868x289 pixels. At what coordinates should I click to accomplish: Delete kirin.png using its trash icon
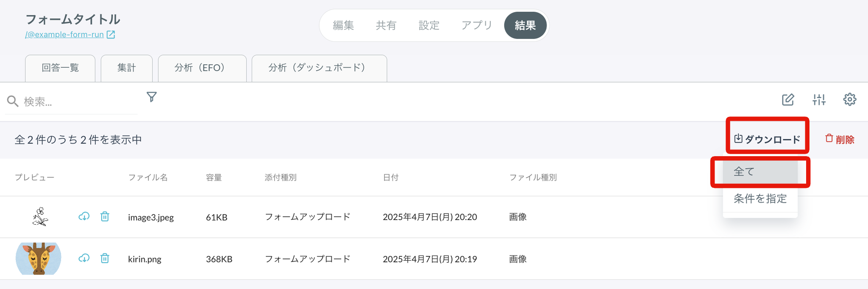point(105,258)
